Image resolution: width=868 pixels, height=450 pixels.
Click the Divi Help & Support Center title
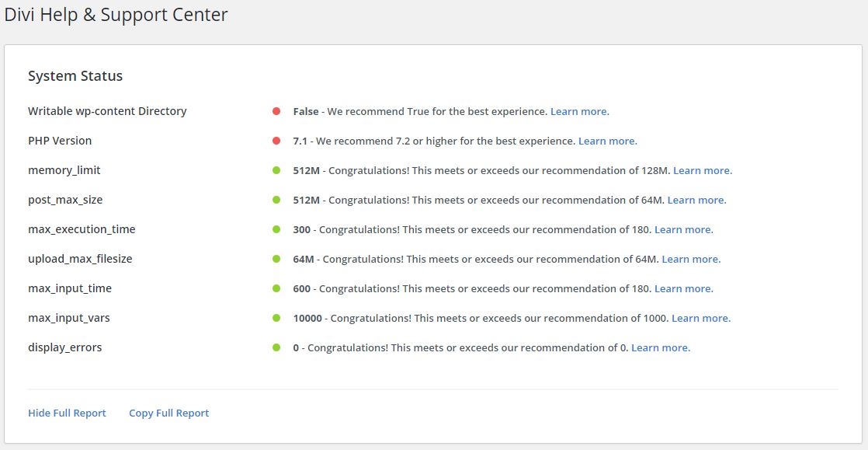pyautogui.click(x=116, y=15)
